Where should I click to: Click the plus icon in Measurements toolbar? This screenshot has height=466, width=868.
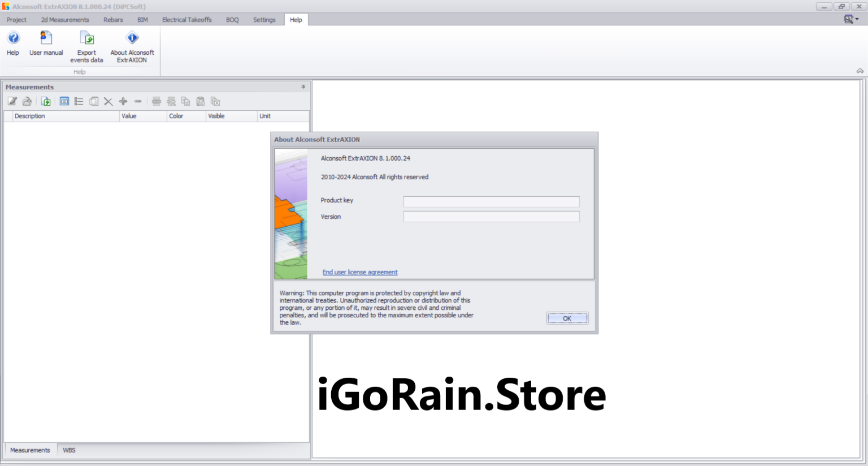123,102
